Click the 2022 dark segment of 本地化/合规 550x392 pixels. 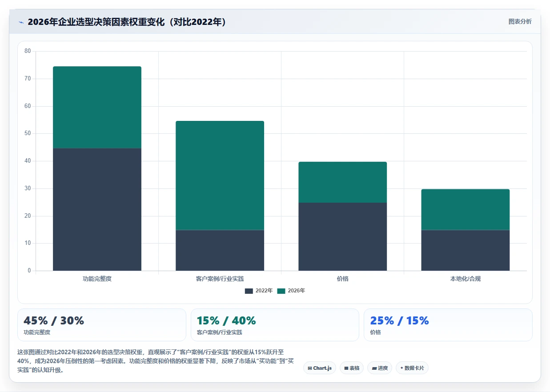coord(465,250)
